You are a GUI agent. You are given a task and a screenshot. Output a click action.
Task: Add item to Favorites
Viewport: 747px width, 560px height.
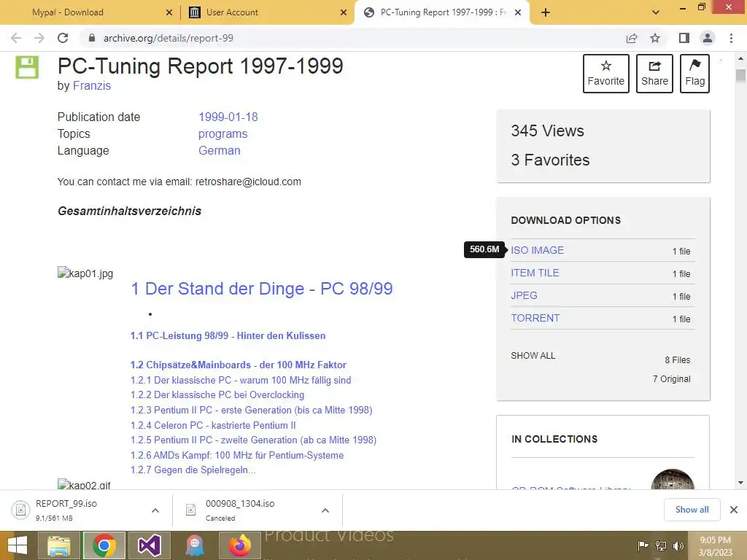[x=606, y=74]
